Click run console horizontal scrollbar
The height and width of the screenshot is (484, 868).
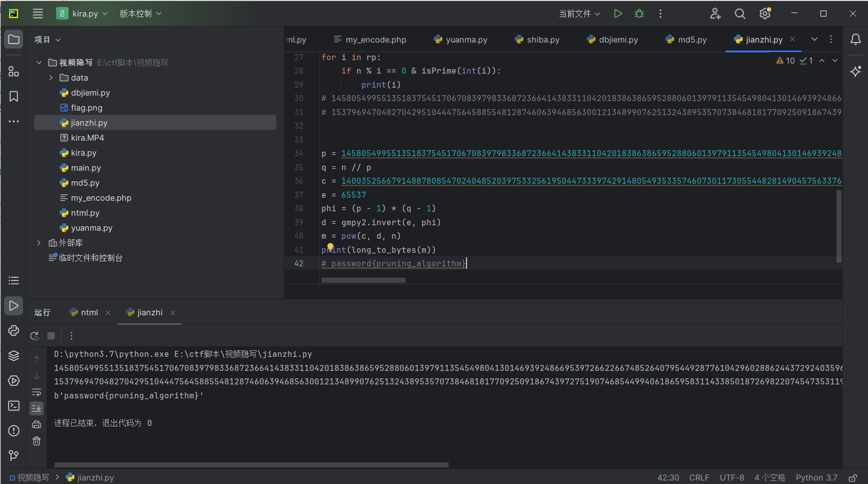[x=251, y=465]
